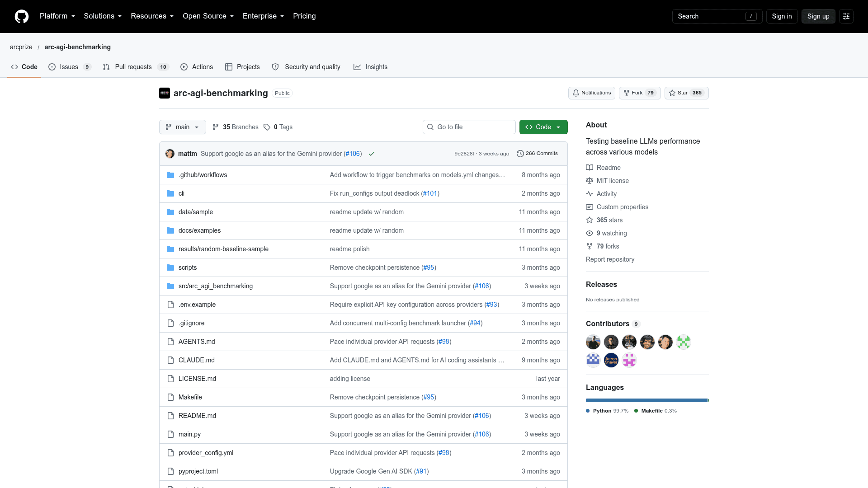Expand the Solutions menu
The width and height of the screenshot is (868, 488).
coord(103,16)
